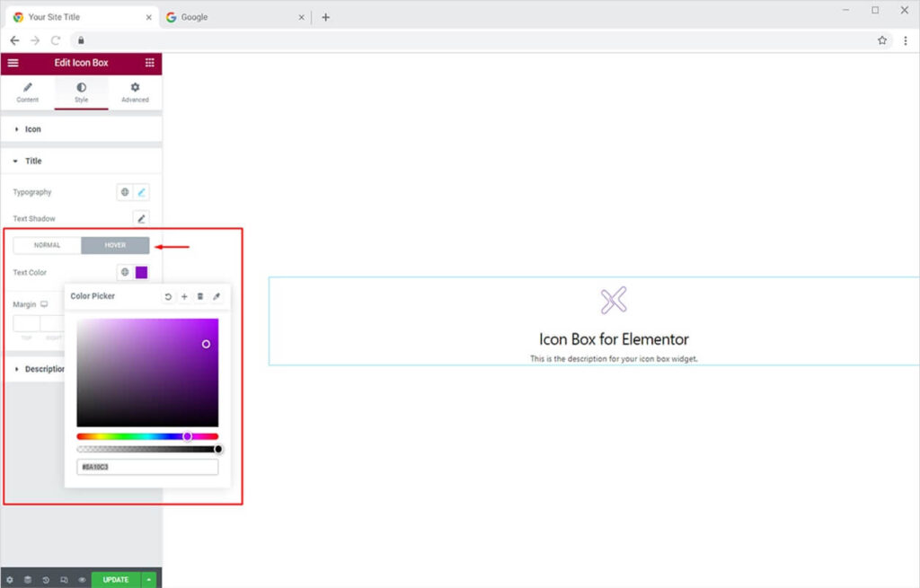The height and width of the screenshot is (588, 920).
Task: Open the Advanced tab
Action: pyautogui.click(x=135, y=92)
